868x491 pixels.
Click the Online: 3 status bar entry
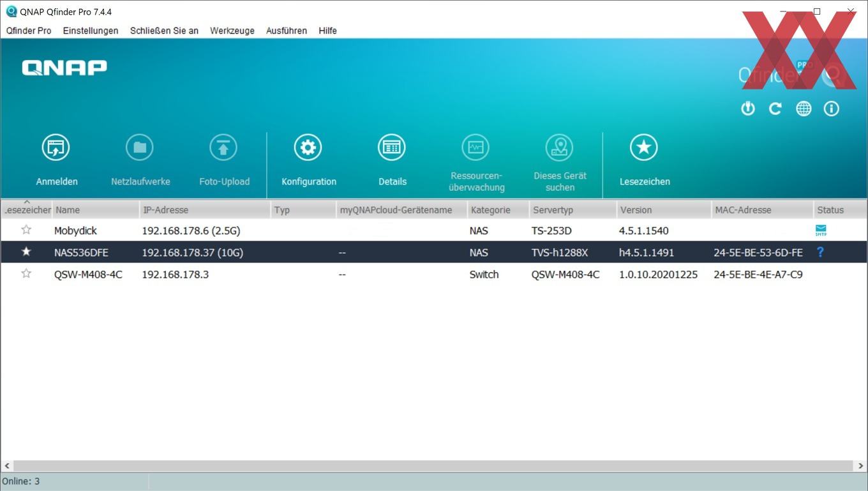click(x=21, y=481)
